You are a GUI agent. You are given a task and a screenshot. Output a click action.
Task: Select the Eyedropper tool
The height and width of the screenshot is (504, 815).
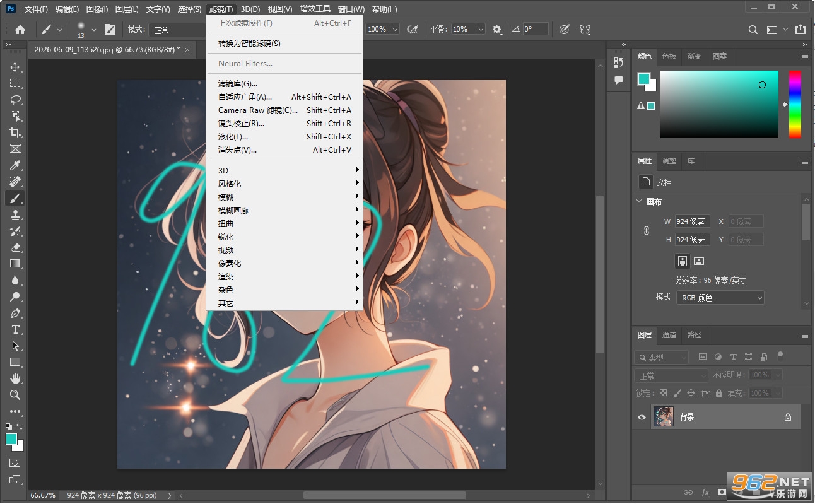click(x=15, y=165)
